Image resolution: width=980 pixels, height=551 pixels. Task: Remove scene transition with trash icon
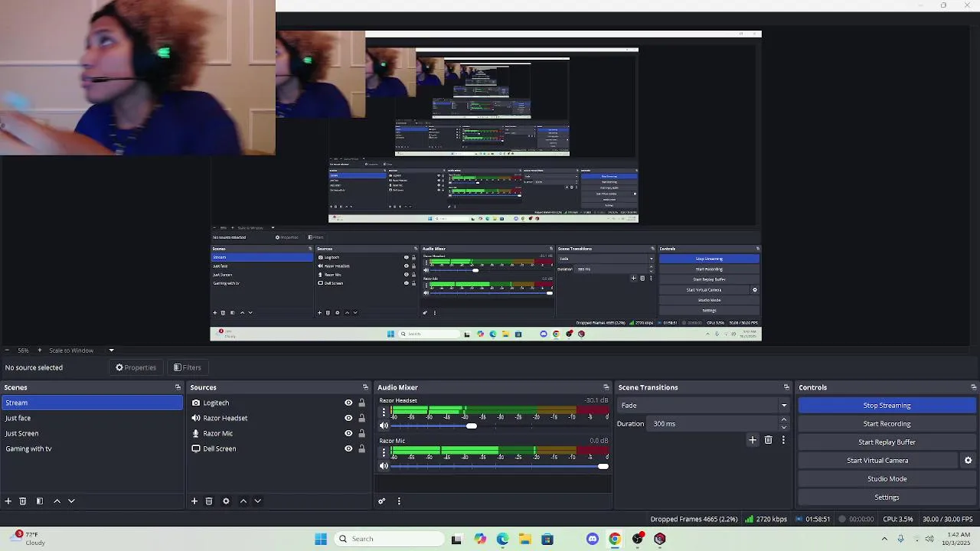(769, 440)
